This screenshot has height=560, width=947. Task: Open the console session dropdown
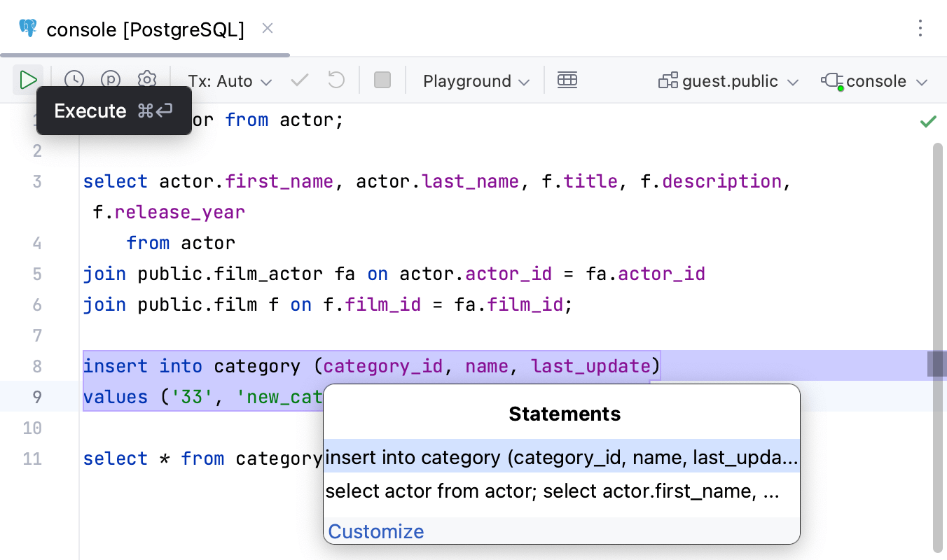(874, 80)
